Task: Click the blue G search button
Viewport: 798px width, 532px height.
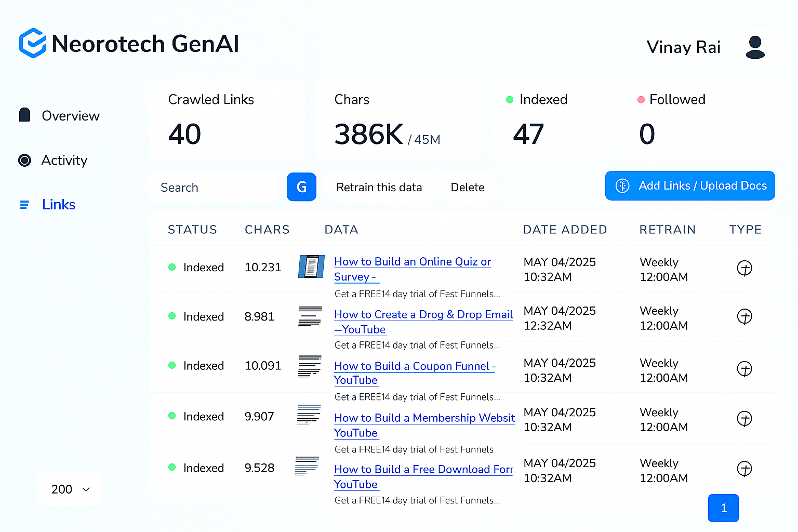Action: 301,187
